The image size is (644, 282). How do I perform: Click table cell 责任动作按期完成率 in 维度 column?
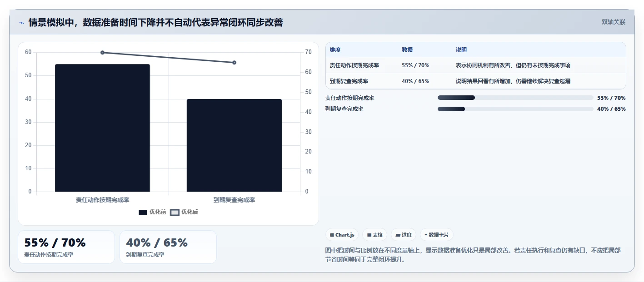354,65
